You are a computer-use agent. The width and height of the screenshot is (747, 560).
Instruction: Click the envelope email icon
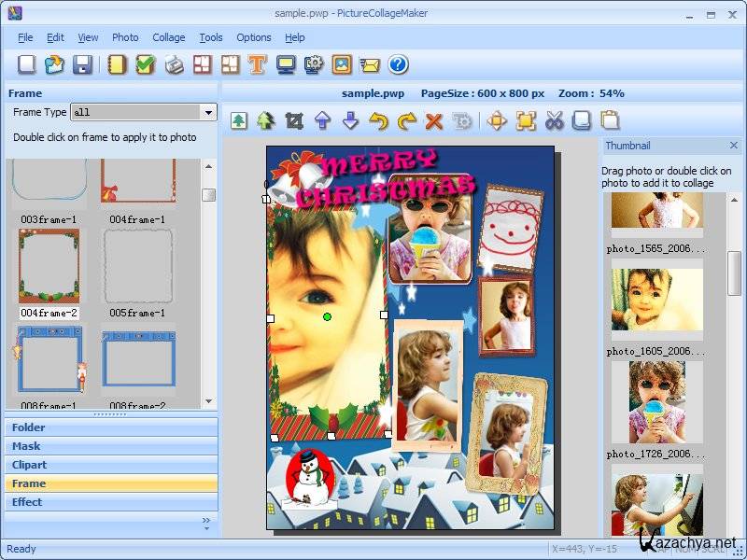370,64
